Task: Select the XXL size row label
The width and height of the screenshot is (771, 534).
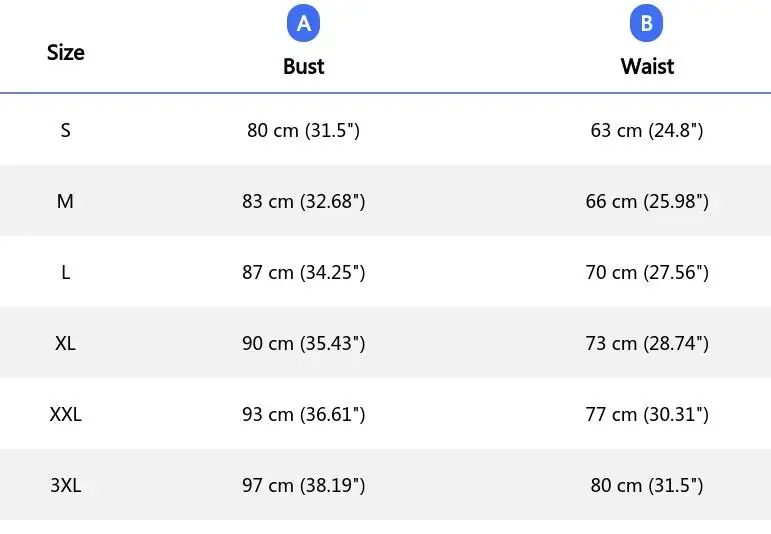Action: (65, 414)
